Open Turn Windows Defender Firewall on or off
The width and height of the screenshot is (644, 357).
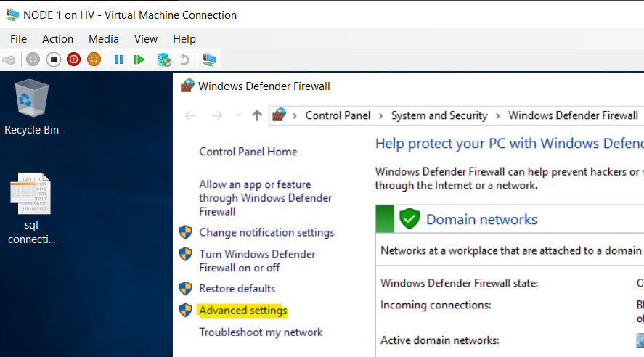(x=257, y=261)
